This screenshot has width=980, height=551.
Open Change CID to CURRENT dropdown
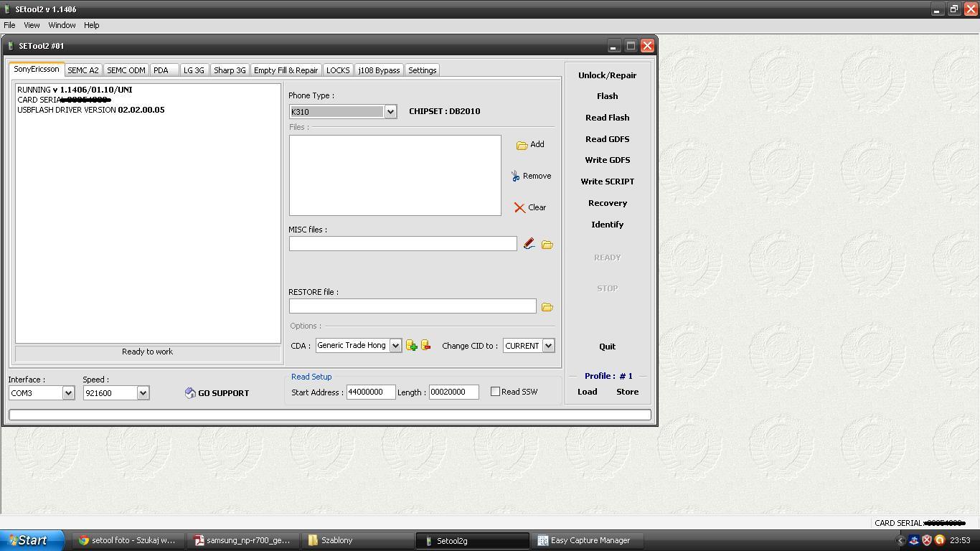[548, 346]
